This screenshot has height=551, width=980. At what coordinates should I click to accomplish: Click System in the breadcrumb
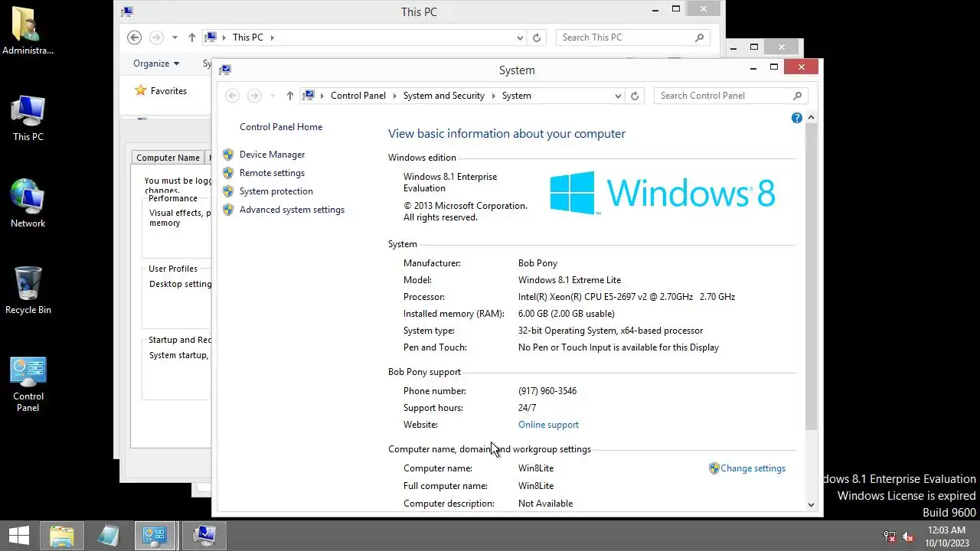point(517,96)
